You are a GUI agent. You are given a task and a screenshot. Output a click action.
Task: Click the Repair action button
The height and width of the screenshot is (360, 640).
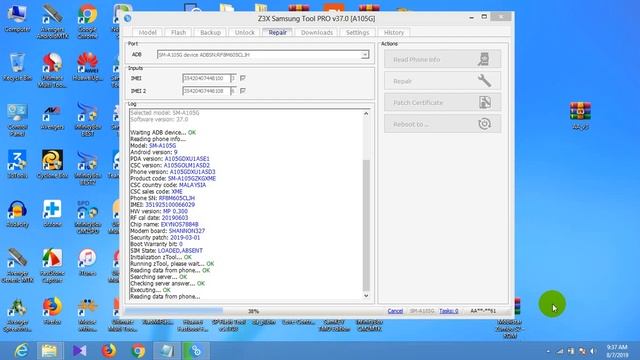(442, 81)
